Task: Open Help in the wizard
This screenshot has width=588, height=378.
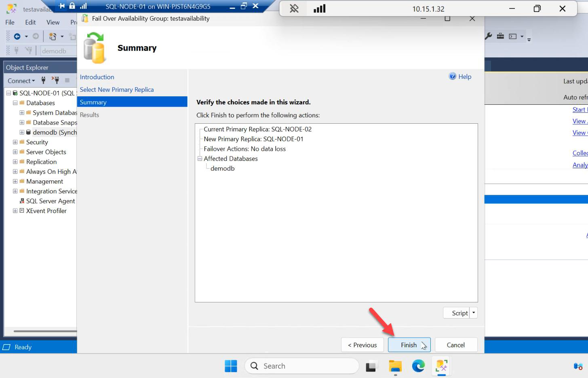Action: 460,76
